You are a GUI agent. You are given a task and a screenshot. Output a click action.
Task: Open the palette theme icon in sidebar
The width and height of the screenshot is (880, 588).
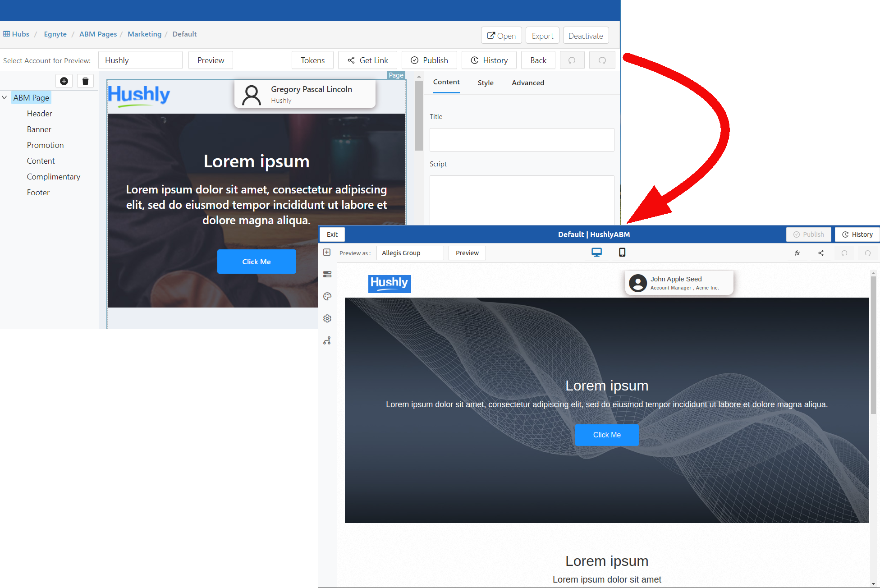[x=327, y=296]
